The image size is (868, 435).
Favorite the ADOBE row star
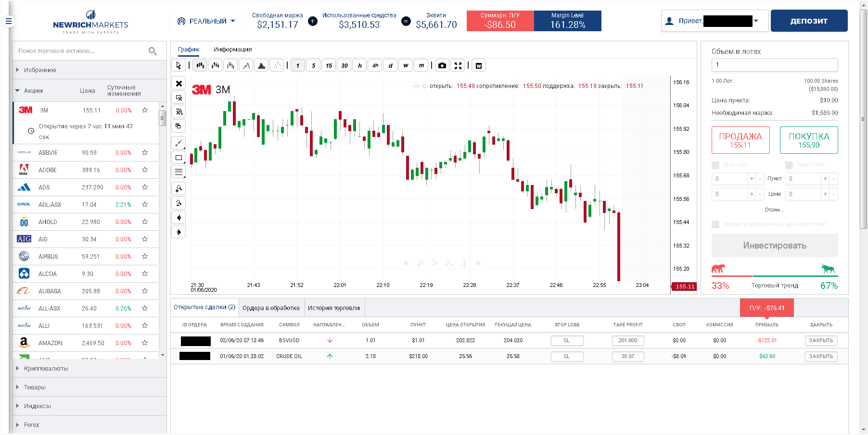[145, 170]
